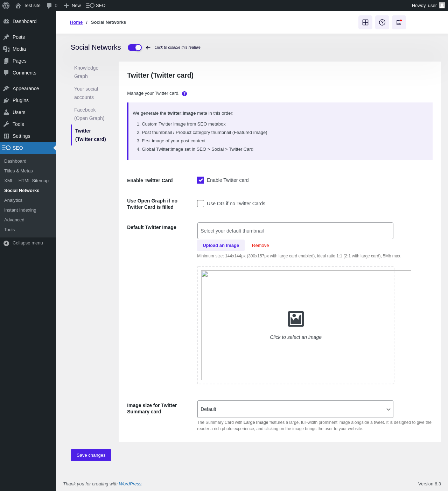
Task: Click the Upload an Image button
Action: 221,245
